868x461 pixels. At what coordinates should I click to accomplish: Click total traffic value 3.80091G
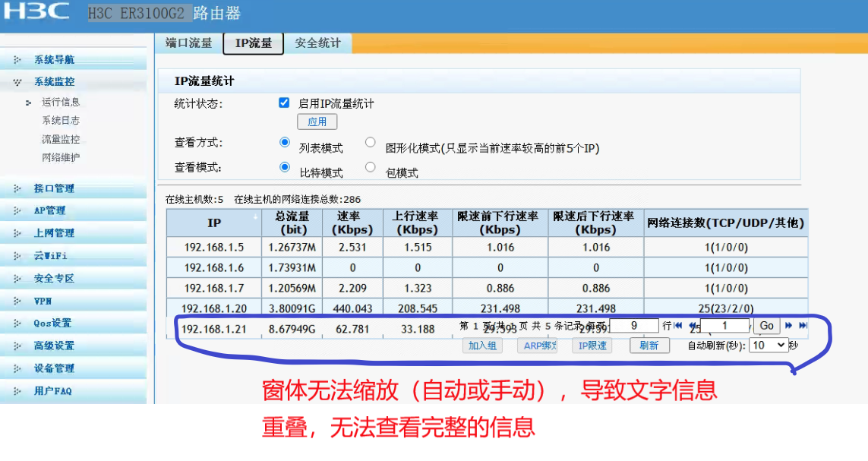tap(292, 309)
